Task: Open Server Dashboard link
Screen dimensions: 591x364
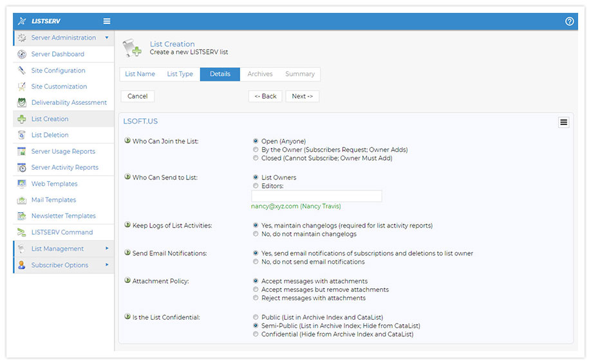Action: coord(58,54)
